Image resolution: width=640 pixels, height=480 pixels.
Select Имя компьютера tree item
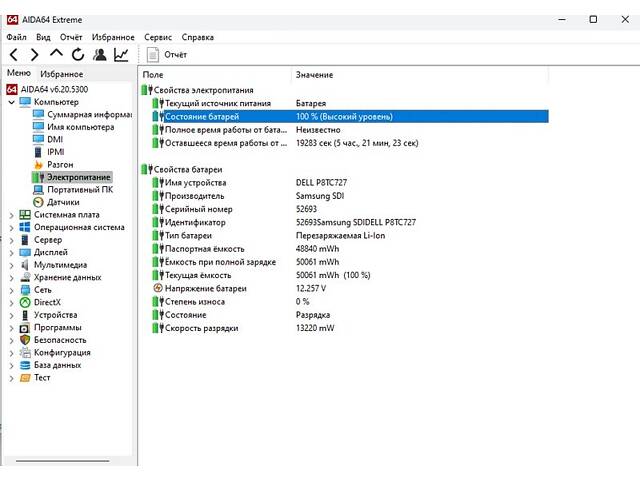click(80, 127)
